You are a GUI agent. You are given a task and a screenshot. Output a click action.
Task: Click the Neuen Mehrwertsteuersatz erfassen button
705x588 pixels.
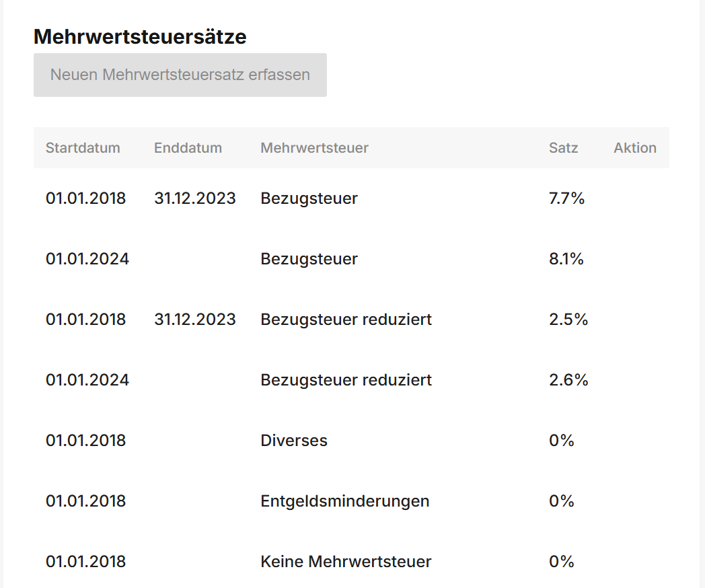point(180,75)
